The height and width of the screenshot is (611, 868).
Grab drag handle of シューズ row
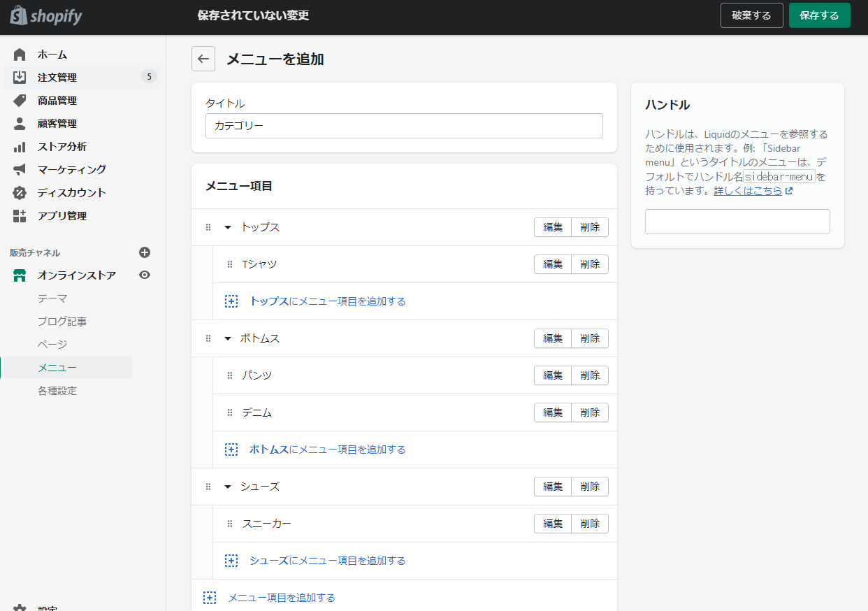coord(208,487)
